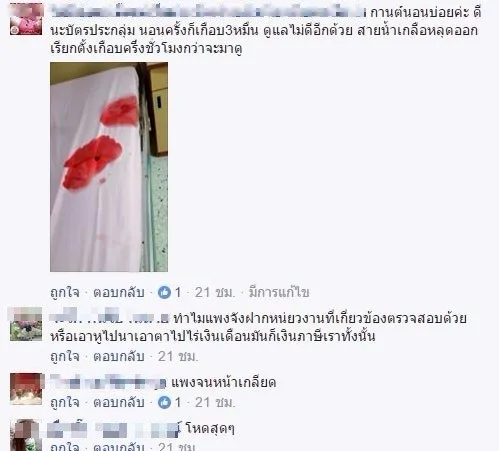Reply to the ทำไมแพงจัง comment
This screenshot has width=499, height=451.
click(x=119, y=356)
